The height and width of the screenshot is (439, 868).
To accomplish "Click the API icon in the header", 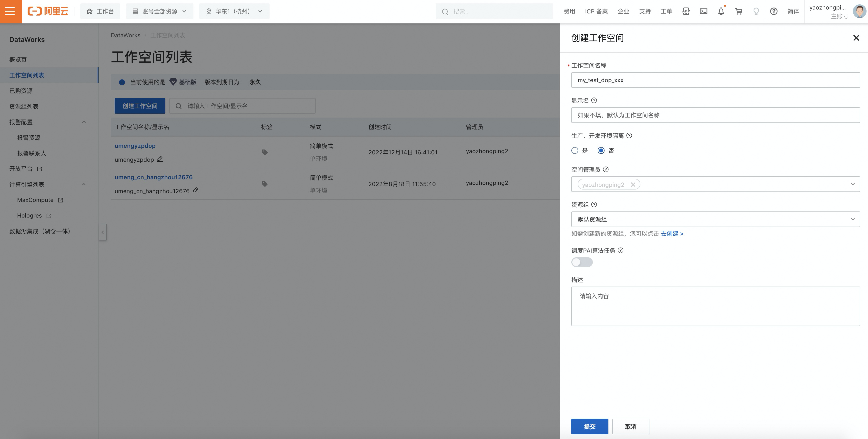I will 686,11.
